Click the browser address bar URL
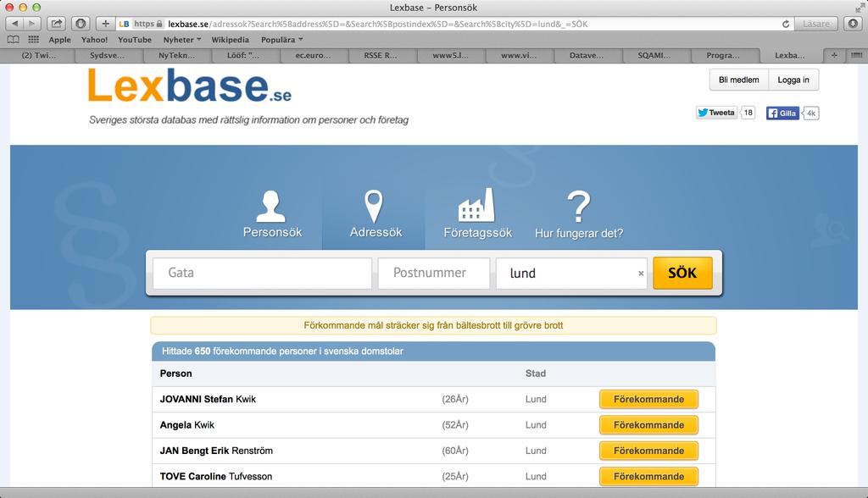The width and height of the screenshot is (868, 498). click(x=377, y=24)
